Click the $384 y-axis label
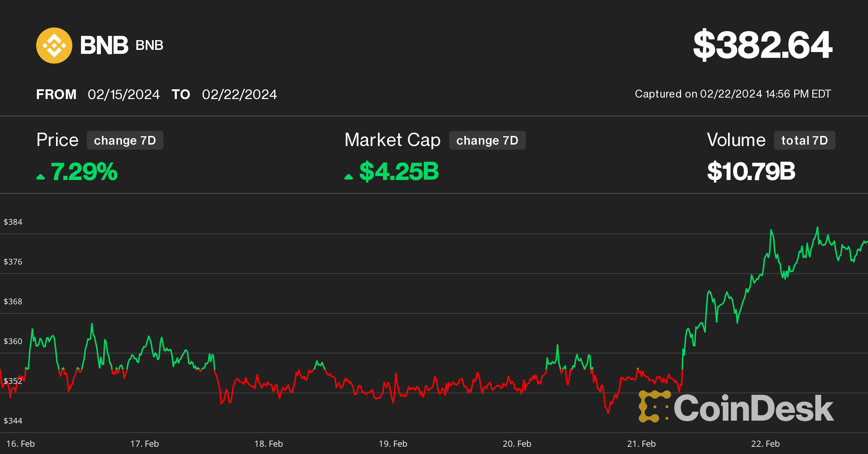 click(x=13, y=222)
